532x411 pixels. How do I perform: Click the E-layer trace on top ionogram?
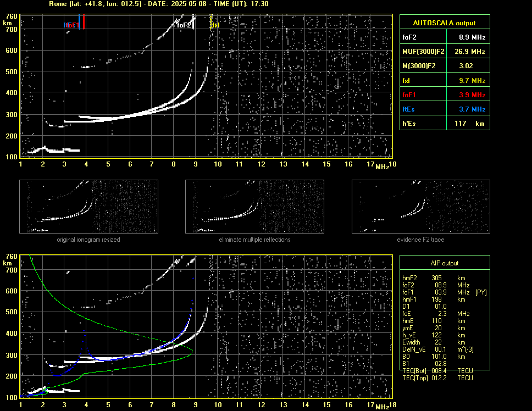click(54, 150)
